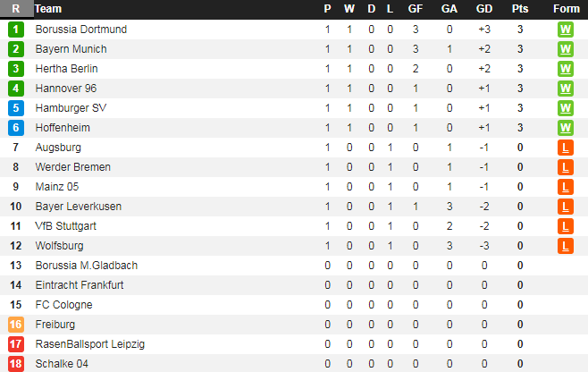Click Bayern Munich's W form badge
588x372 pixels.
tap(565, 49)
